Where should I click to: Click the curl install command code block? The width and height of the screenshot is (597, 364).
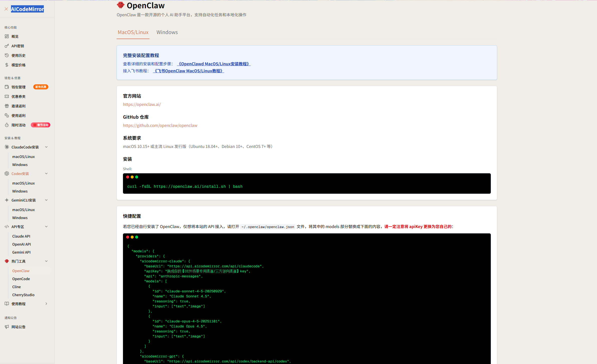click(185, 187)
